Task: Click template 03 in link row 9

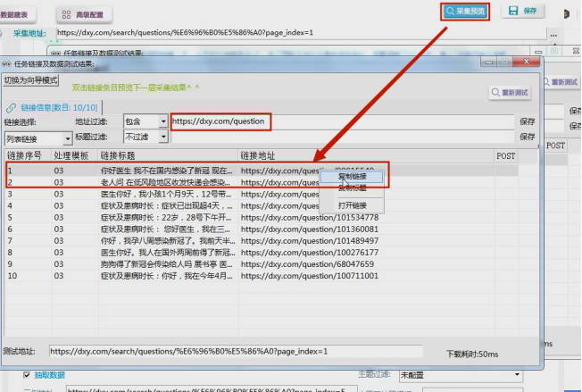Action: (x=59, y=264)
